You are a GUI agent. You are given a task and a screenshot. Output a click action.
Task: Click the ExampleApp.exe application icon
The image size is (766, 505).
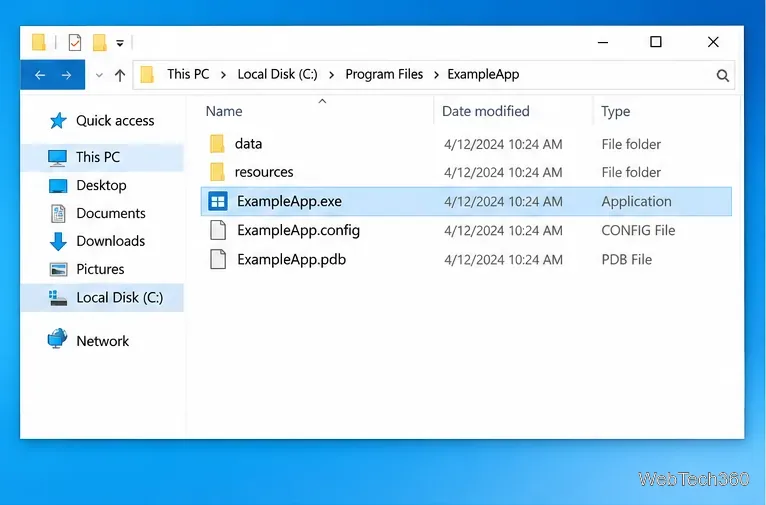(x=218, y=201)
